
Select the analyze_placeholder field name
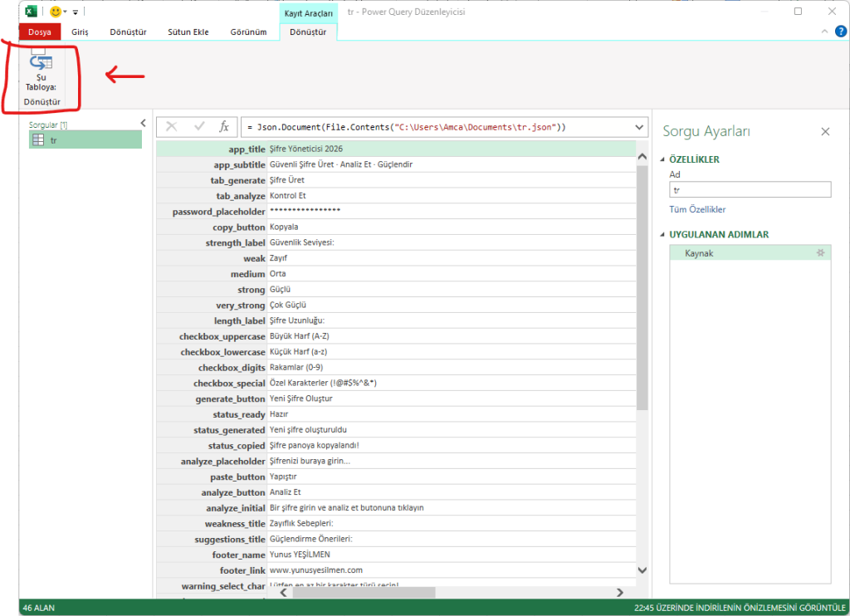point(222,462)
